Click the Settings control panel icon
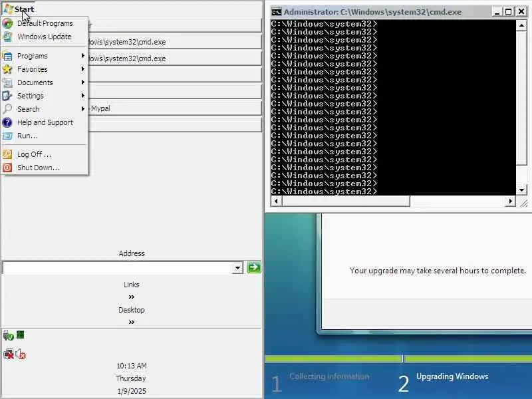The width and height of the screenshot is (532, 399). point(7,96)
